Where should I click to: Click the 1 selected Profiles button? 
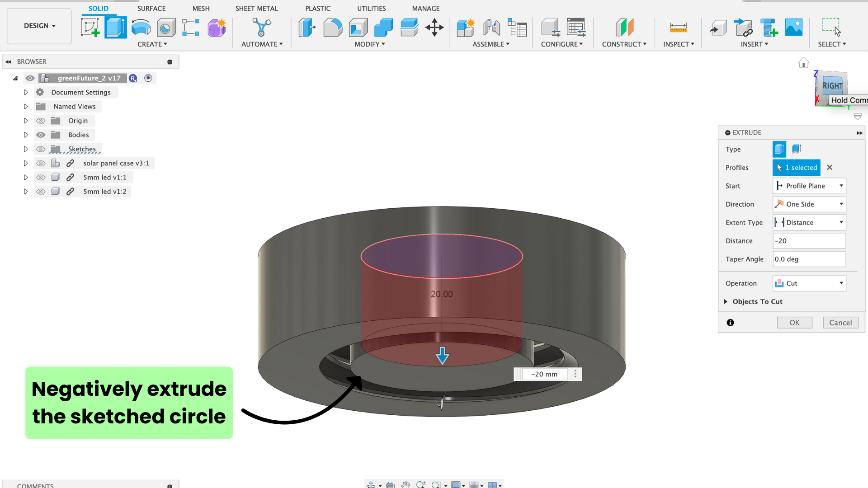(x=797, y=168)
